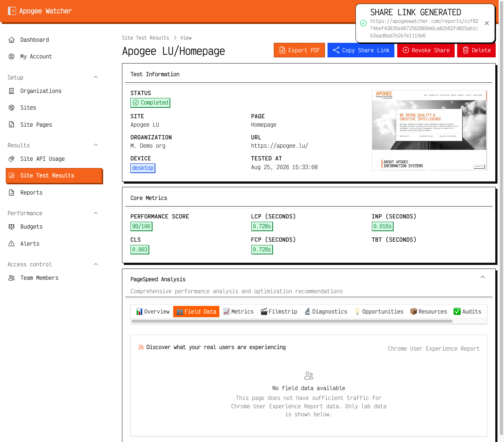
Task: Click the Completed status badge
Action: click(150, 103)
